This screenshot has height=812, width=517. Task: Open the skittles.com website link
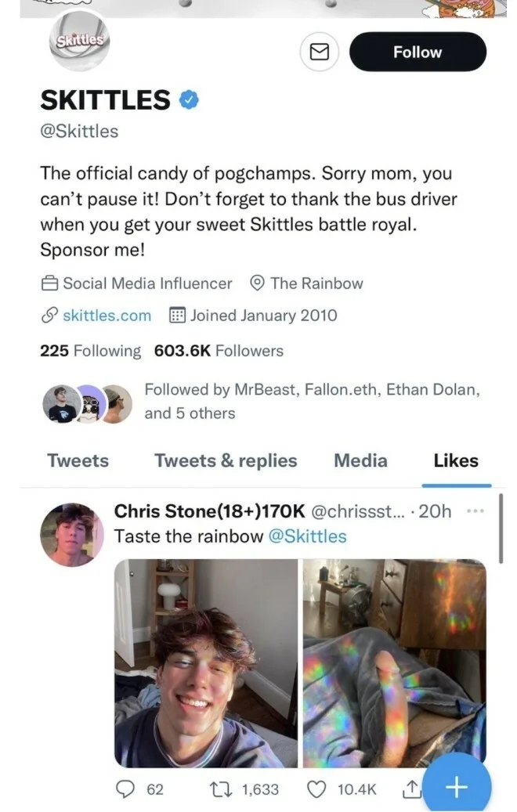tap(107, 315)
